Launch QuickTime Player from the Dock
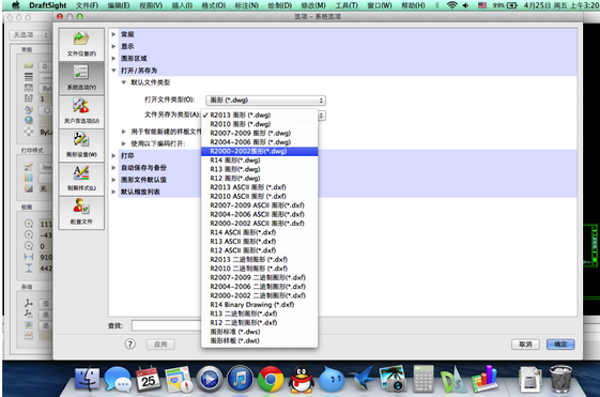Screen dimensions: 600x397 tap(209, 379)
